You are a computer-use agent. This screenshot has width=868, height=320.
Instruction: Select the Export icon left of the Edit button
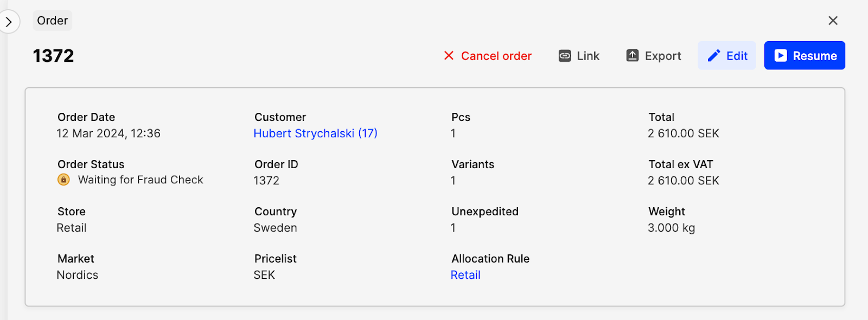632,55
